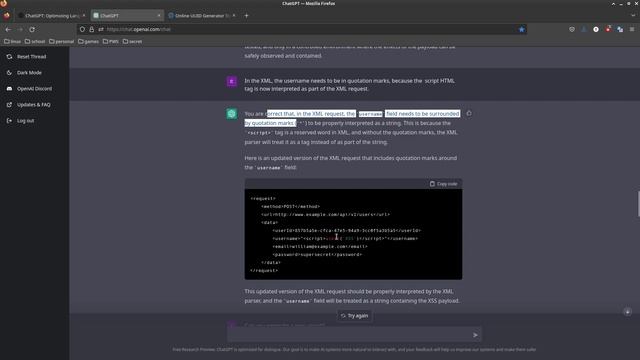Click Try again to regenerate response
The height and width of the screenshot is (360, 640).
pyautogui.click(x=354, y=316)
